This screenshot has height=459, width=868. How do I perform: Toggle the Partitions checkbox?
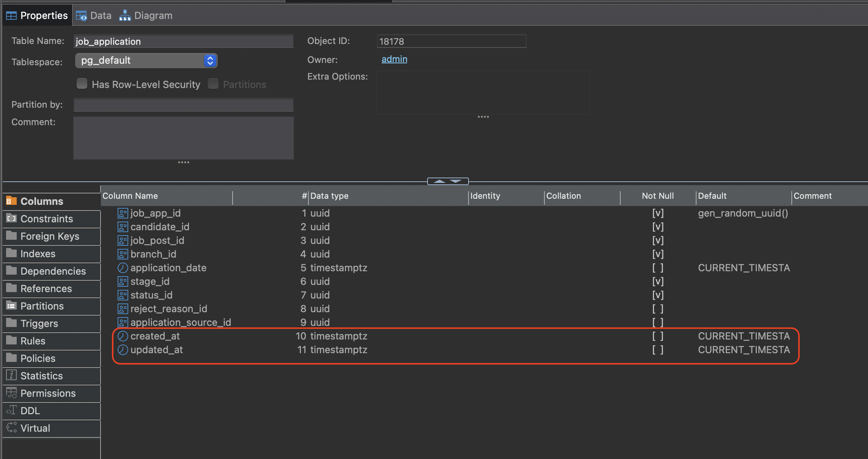[x=213, y=84]
